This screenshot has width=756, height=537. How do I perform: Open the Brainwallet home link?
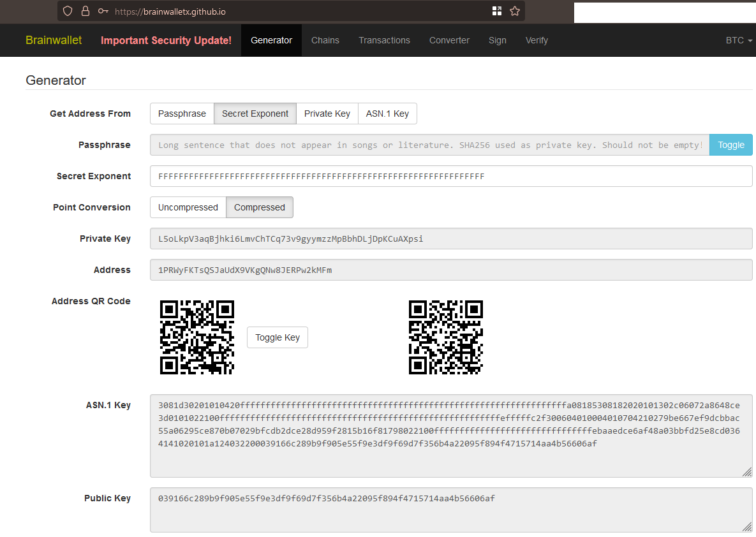click(54, 40)
